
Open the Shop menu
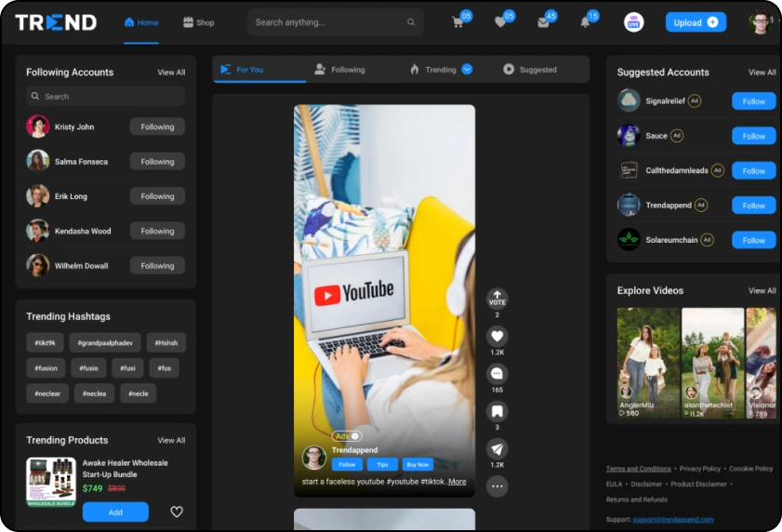(x=198, y=22)
